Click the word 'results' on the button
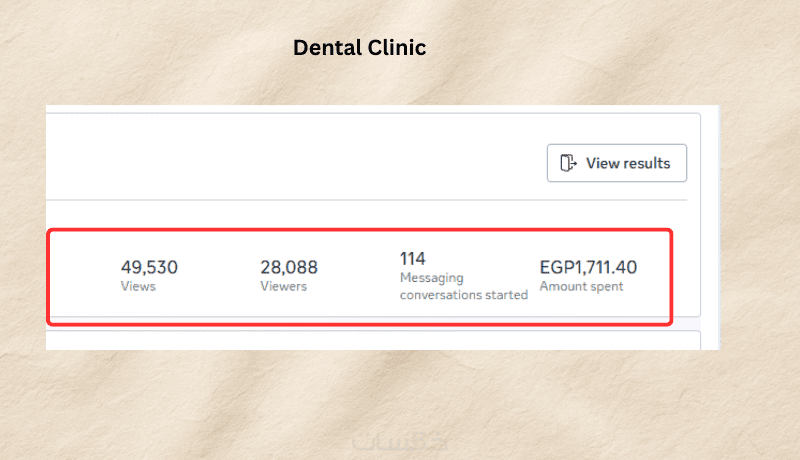This screenshot has height=460, width=800. 647,163
